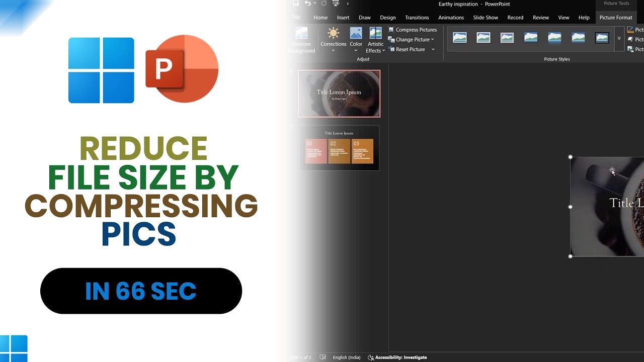
Task: Expand the Picture Styles gallery More arrow
Action: click(619, 39)
